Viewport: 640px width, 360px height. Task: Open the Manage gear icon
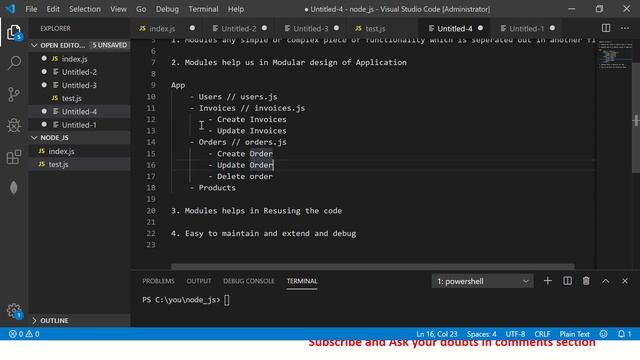[x=14, y=311]
